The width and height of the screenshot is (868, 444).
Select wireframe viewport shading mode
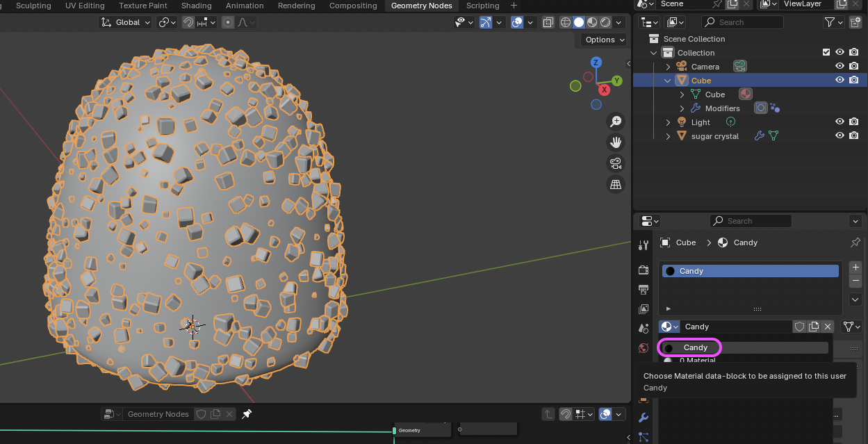pos(566,22)
